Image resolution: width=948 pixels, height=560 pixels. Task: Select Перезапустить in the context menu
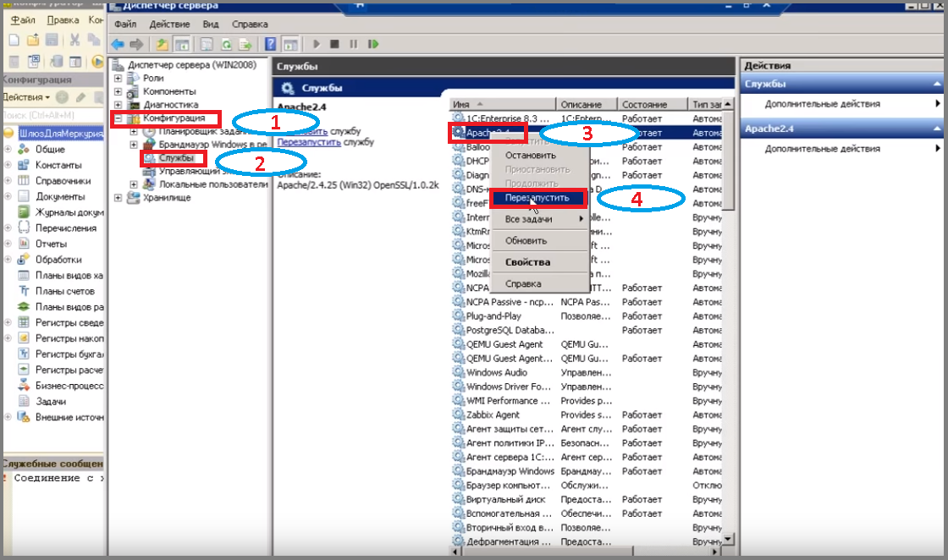pos(537,198)
